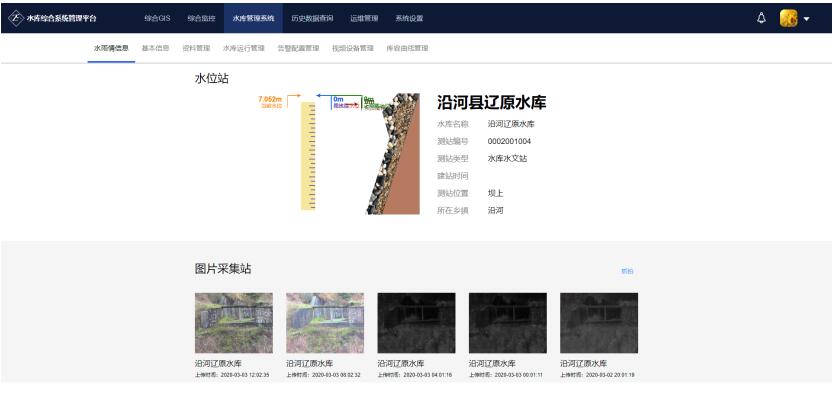Open the notification bell

click(762, 18)
